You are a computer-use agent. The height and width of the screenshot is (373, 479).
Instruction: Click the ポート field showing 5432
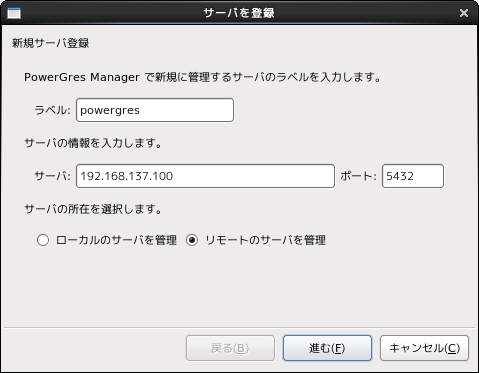tap(413, 176)
